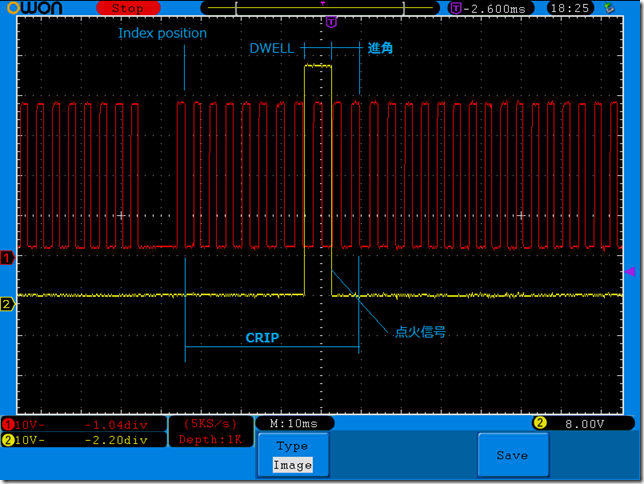Viewport: 644px width, 484px height.
Task: Click the red Stop run-state indicator
Action: tap(128, 8)
